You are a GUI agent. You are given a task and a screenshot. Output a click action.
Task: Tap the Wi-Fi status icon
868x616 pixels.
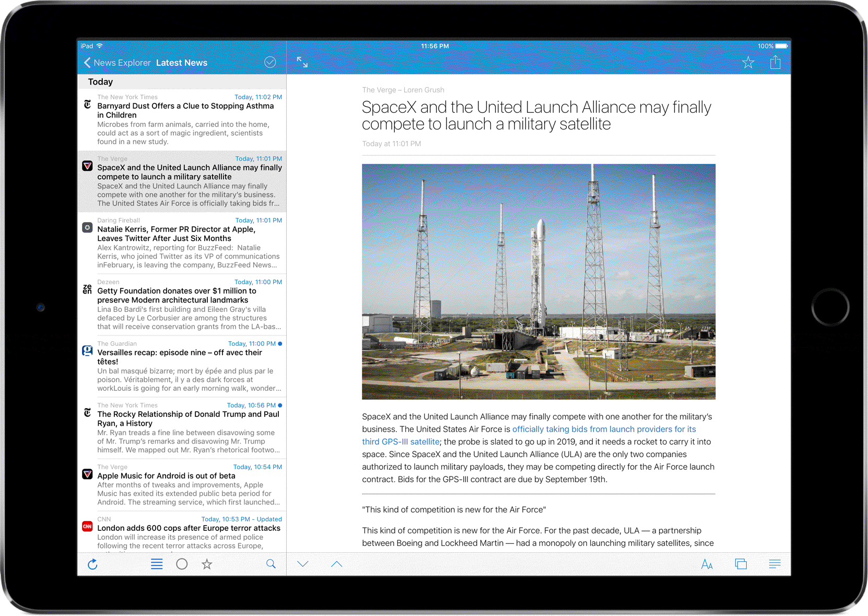click(x=99, y=46)
